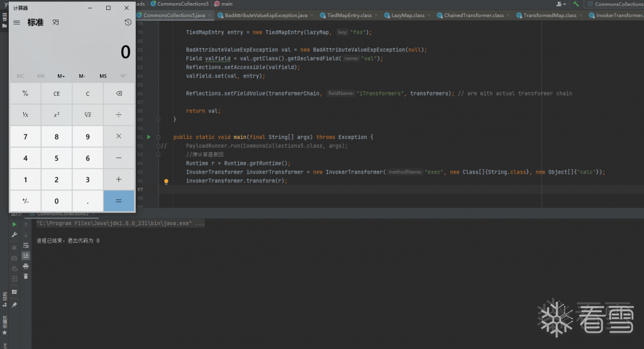
Task: Click the reciprocal 1/x key in Calculator
Action: click(25, 115)
